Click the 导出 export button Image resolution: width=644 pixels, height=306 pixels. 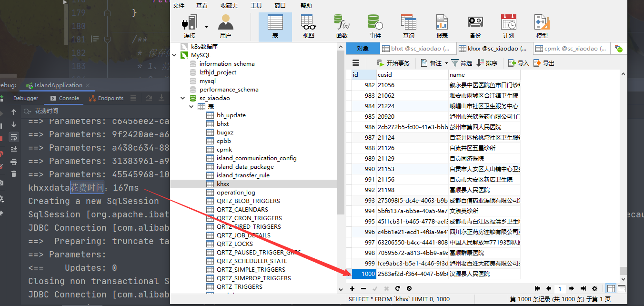click(544, 63)
